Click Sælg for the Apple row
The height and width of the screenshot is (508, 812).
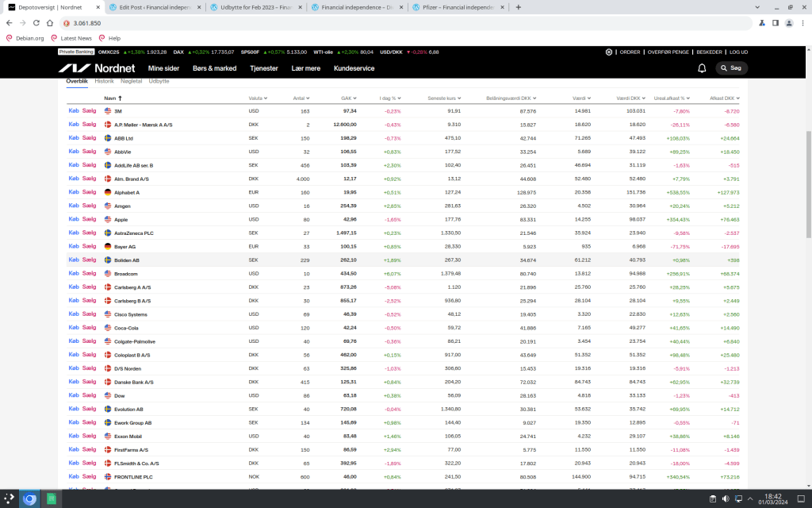click(x=89, y=219)
